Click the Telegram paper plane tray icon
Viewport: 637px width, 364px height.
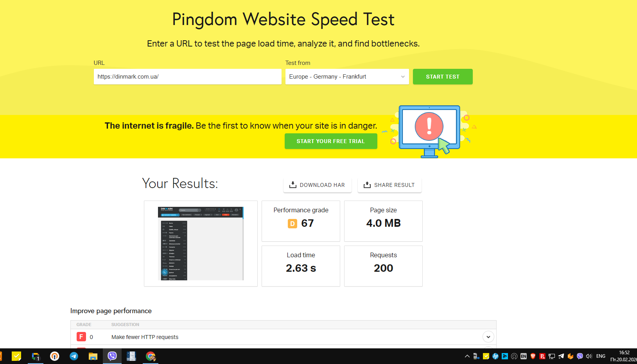pyautogui.click(x=561, y=356)
